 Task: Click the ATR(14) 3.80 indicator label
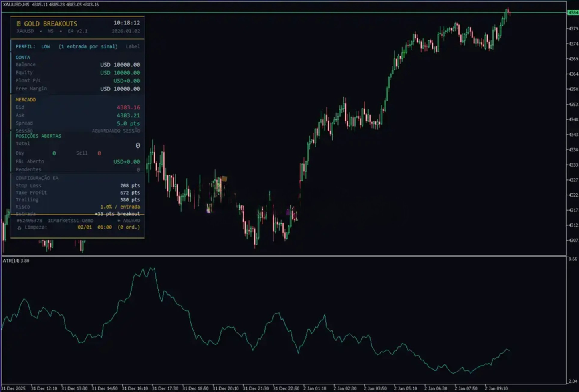tap(16, 261)
